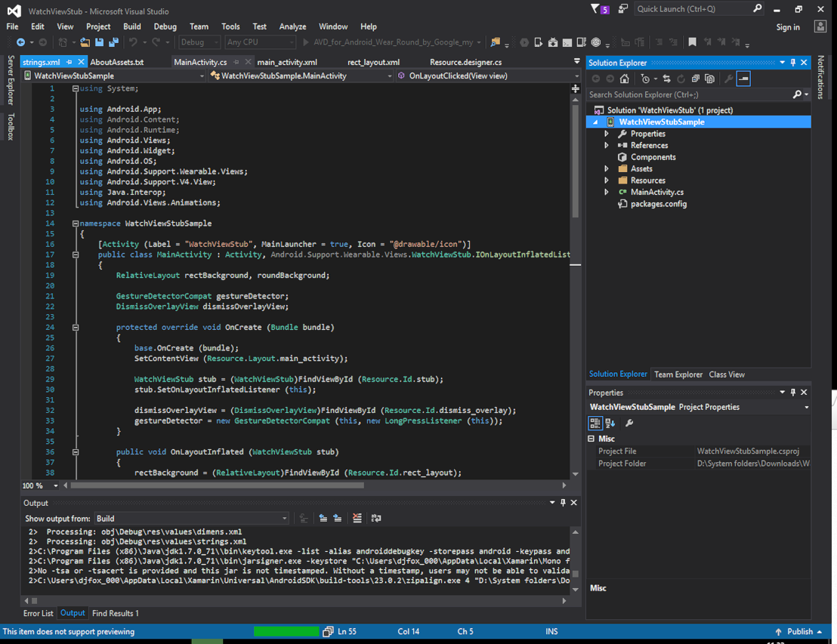Click the Refresh icon in Solution Explorer
This screenshot has width=837, height=644.
coord(681,79)
